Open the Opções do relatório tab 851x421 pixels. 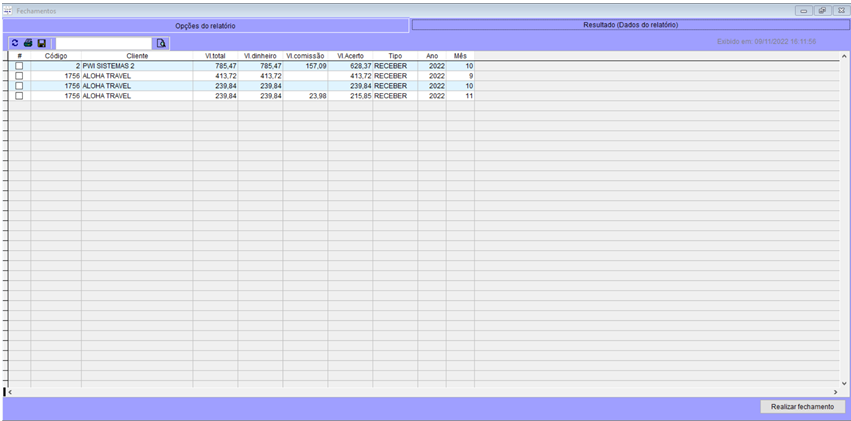pos(205,25)
